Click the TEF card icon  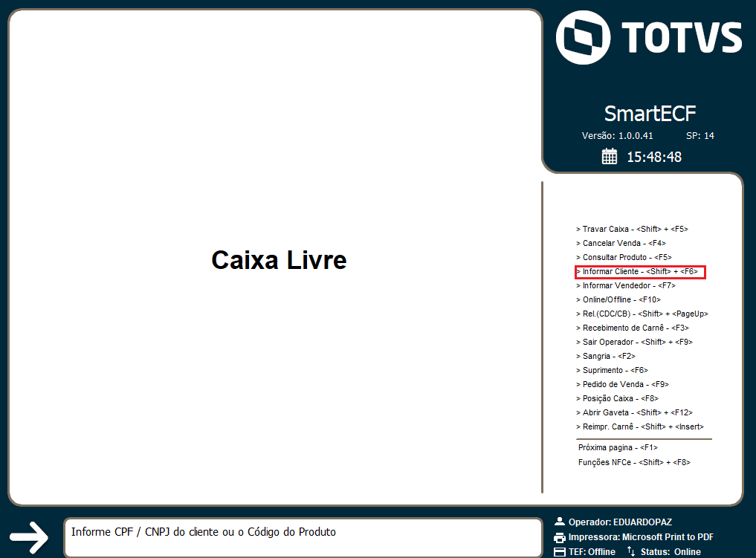point(559,552)
